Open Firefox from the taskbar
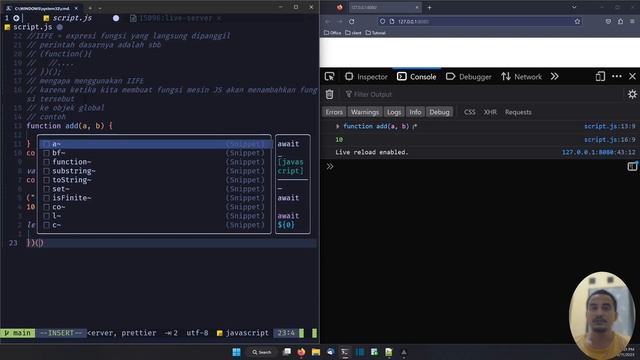 tap(301, 352)
